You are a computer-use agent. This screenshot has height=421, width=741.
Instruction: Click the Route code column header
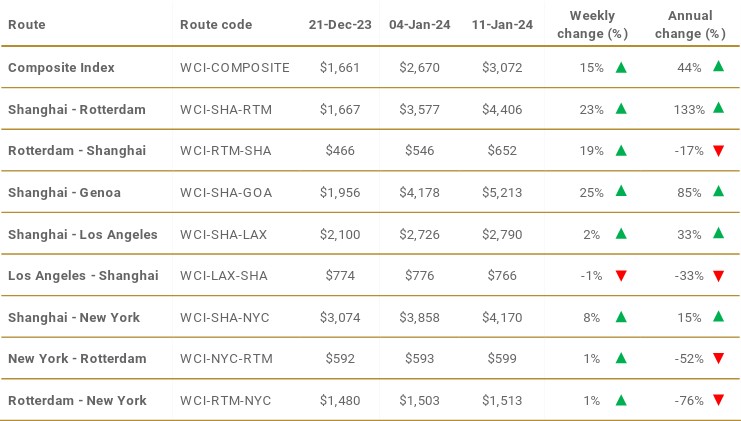click(x=216, y=24)
